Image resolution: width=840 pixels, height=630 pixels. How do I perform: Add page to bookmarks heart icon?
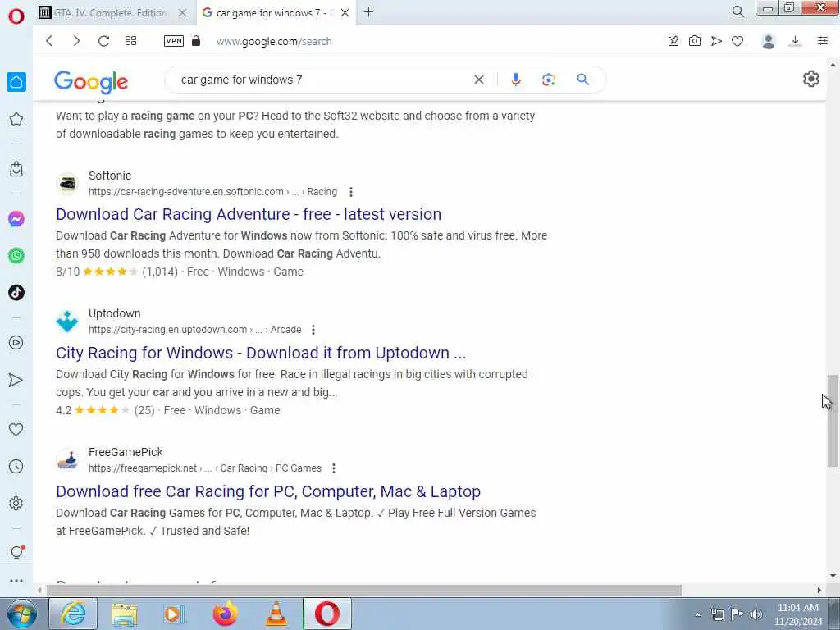tap(737, 41)
